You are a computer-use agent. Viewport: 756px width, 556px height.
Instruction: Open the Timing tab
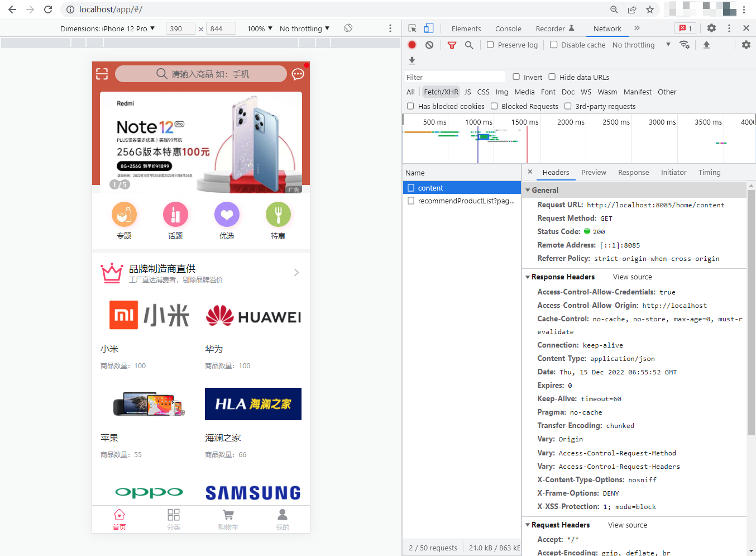[x=709, y=172]
